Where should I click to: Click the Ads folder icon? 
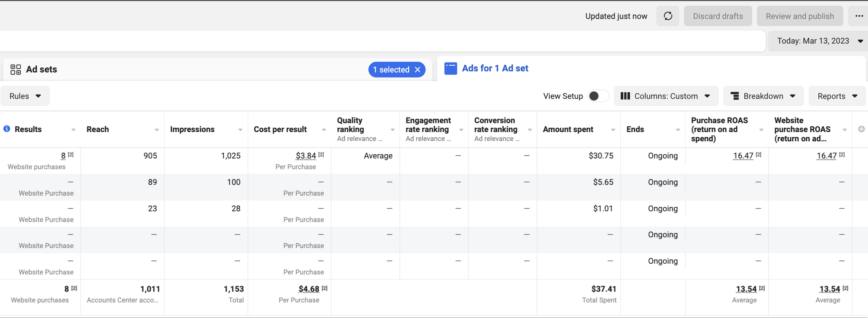click(451, 69)
